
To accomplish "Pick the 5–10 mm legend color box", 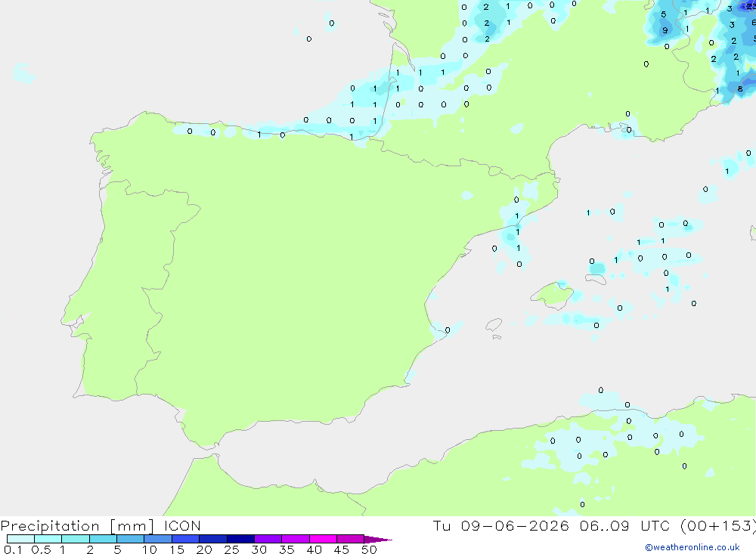I will pyautogui.click(x=130, y=539).
